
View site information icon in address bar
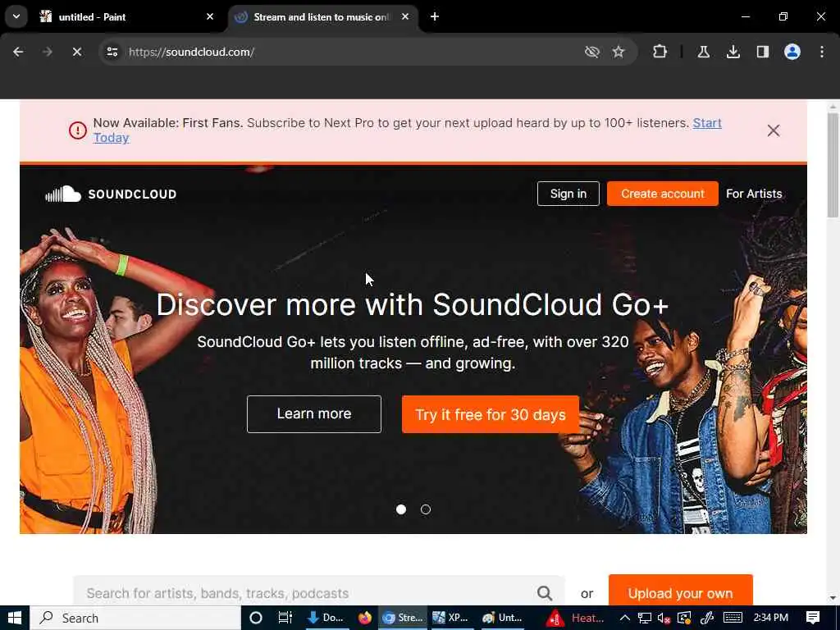112,52
